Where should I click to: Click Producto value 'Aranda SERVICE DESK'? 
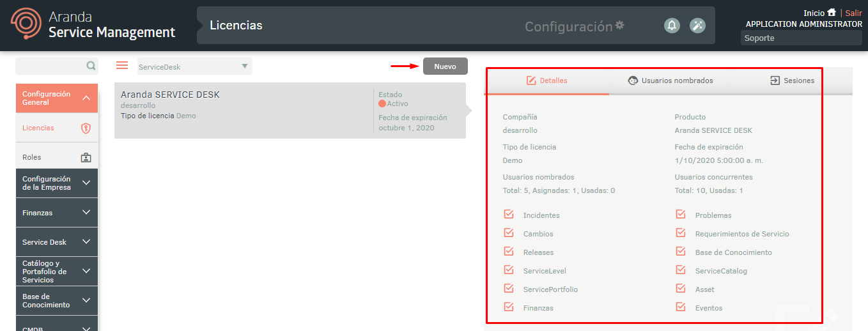tap(713, 130)
